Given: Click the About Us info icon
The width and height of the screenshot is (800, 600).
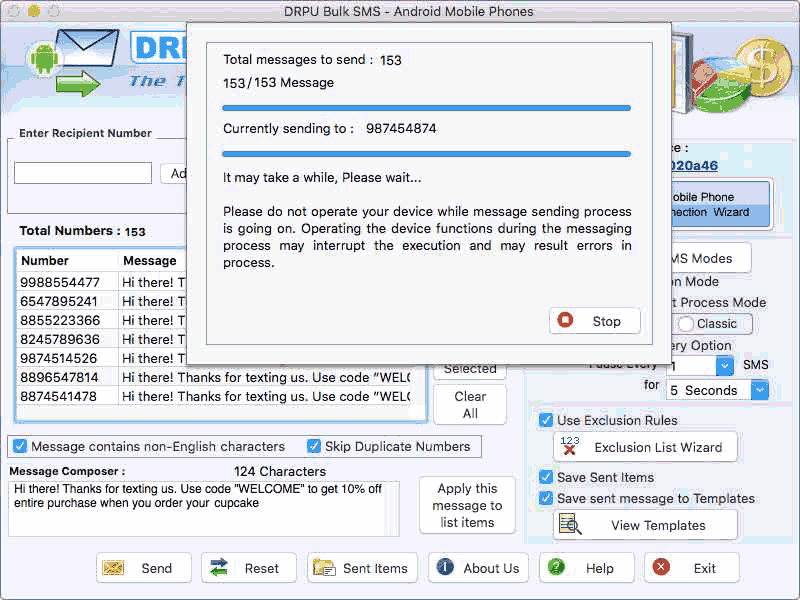Looking at the screenshot, I should (x=444, y=567).
